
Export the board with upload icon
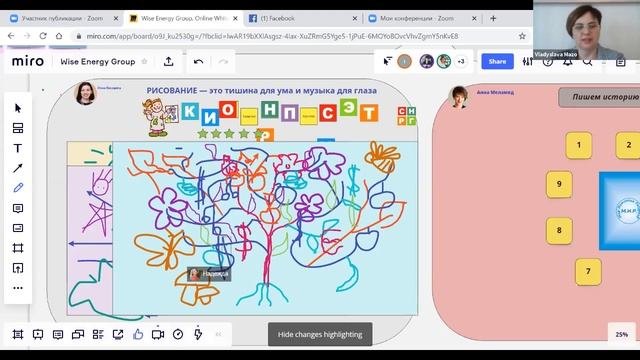point(169,61)
